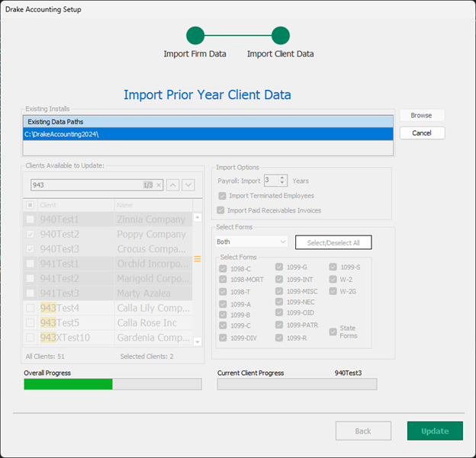
Task: Select the Poppy Company name cell
Action: [153, 234]
